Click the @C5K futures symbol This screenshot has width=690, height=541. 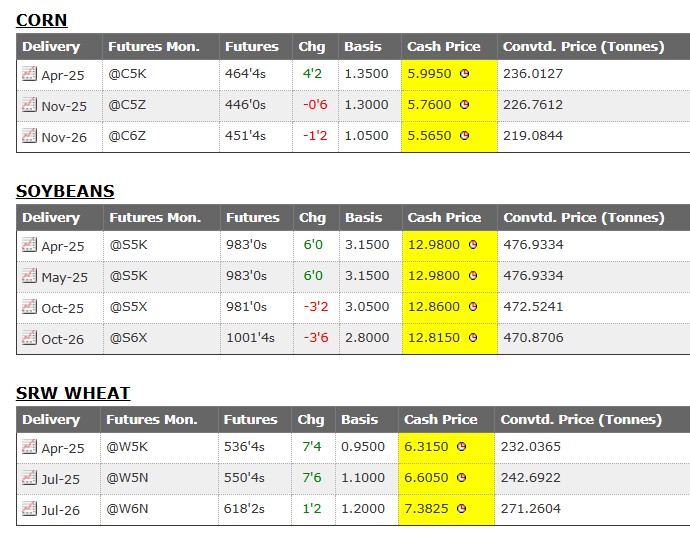tap(127, 74)
